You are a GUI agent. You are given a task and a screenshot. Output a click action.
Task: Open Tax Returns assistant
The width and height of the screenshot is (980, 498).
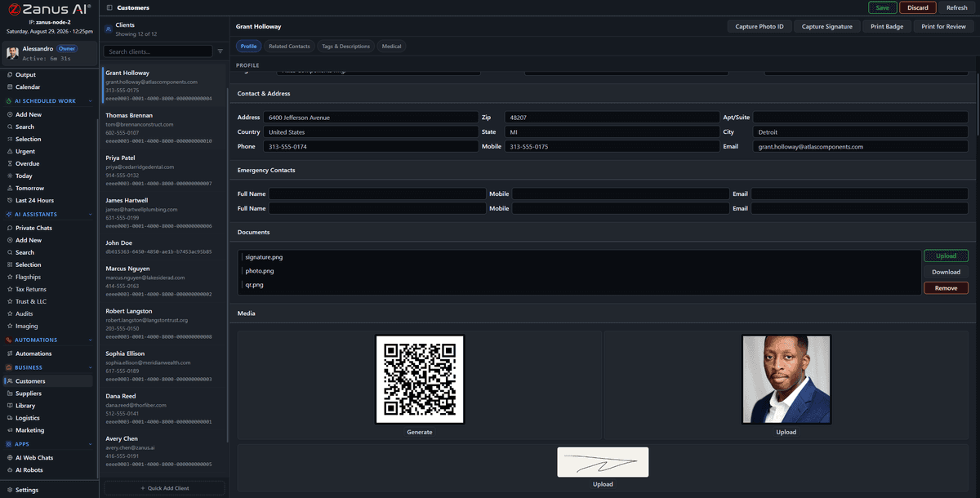pyautogui.click(x=31, y=289)
